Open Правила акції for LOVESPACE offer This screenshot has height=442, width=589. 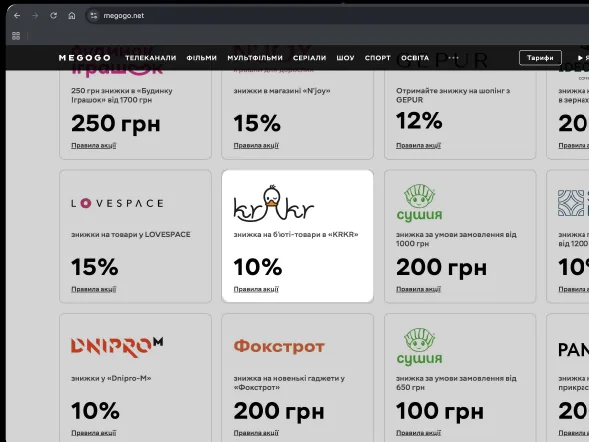[x=94, y=289]
